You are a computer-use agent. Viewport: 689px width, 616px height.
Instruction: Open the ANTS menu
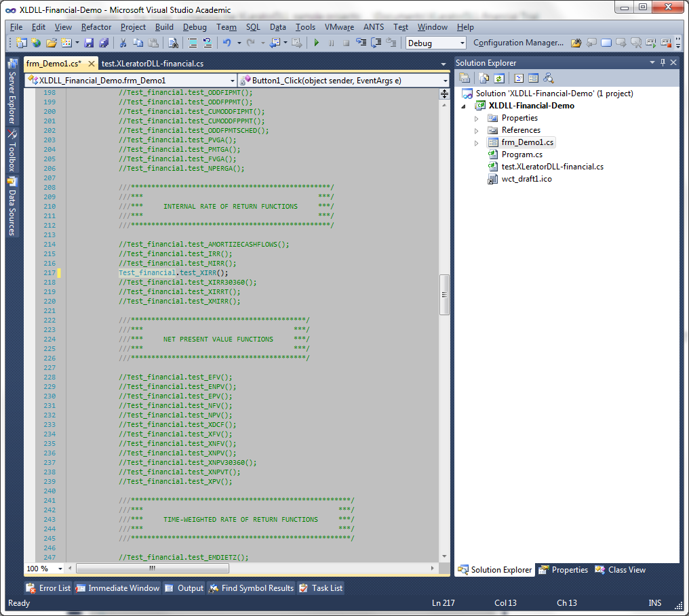coord(374,27)
